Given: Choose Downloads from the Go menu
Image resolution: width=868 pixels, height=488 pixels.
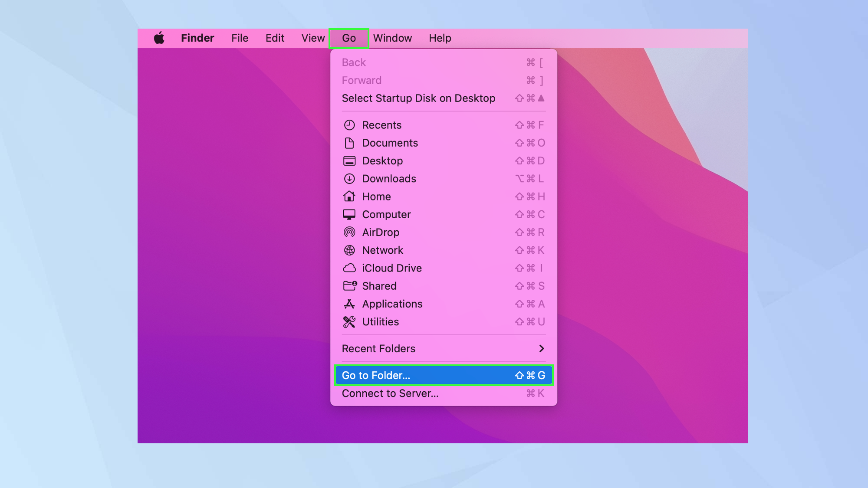Looking at the screenshot, I should 444,179.
